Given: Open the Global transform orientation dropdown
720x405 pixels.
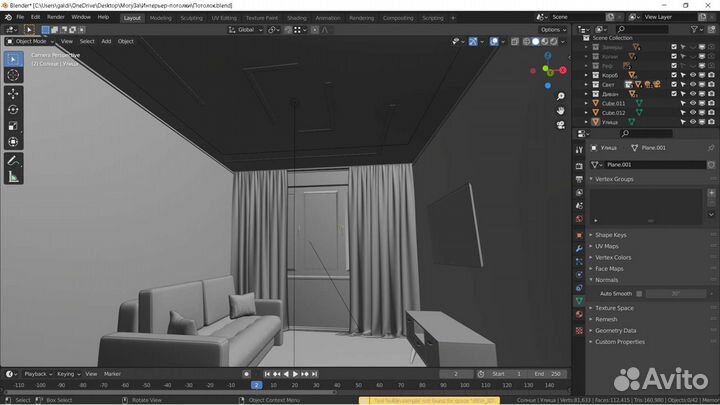Looking at the screenshot, I should point(246,30).
